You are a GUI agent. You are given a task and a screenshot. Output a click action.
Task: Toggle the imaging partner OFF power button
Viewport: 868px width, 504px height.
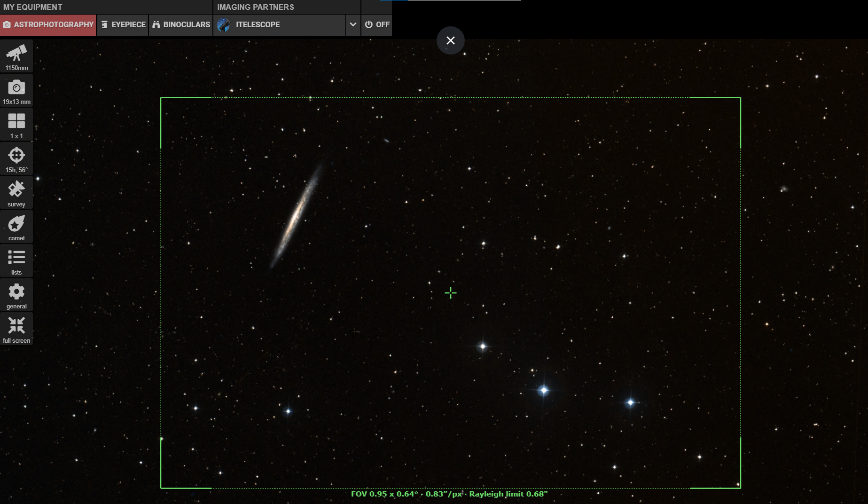coord(377,25)
